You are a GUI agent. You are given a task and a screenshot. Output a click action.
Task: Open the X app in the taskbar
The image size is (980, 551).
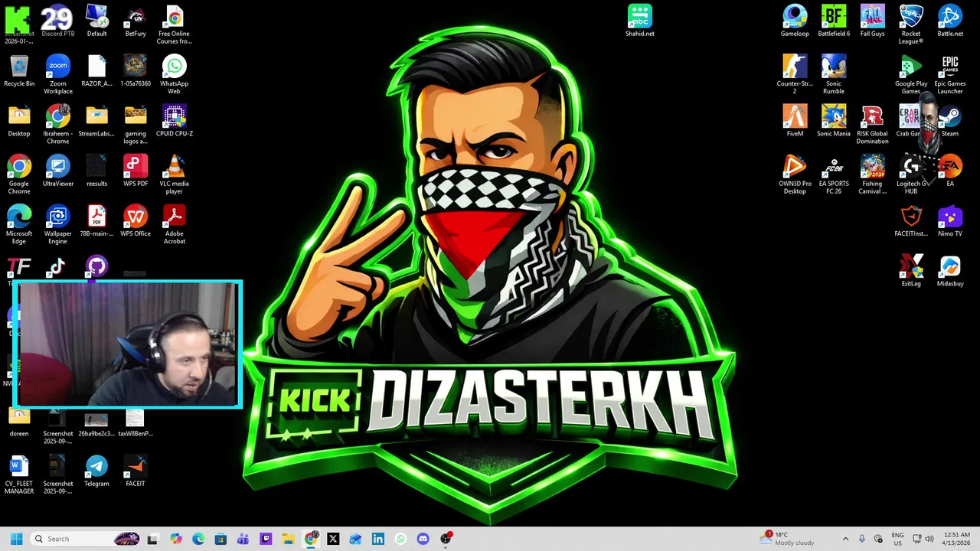(333, 539)
